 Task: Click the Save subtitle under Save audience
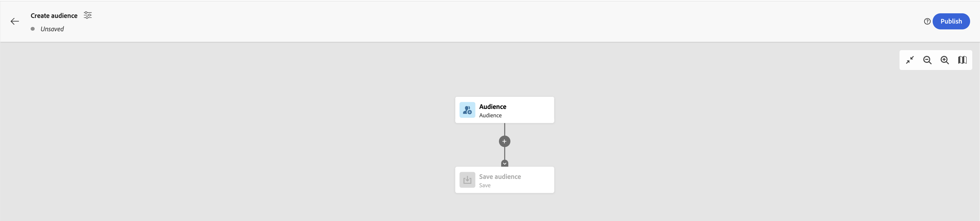485,185
